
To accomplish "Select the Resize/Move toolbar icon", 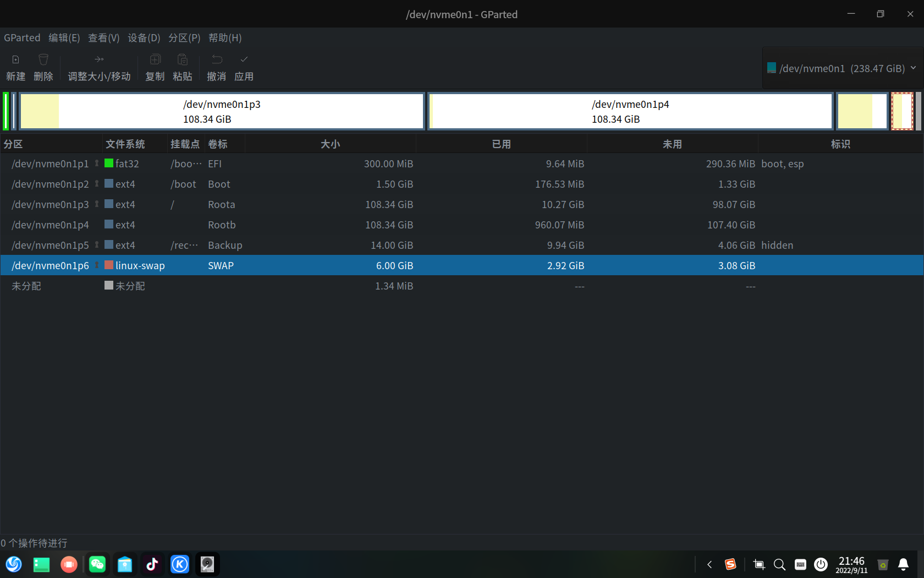I will point(99,59).
